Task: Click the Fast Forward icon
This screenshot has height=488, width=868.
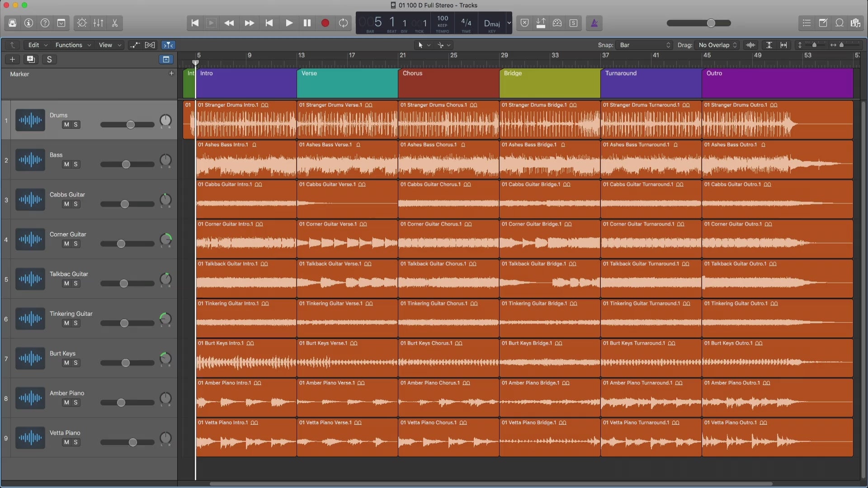Action: click(x=249, y=23)
